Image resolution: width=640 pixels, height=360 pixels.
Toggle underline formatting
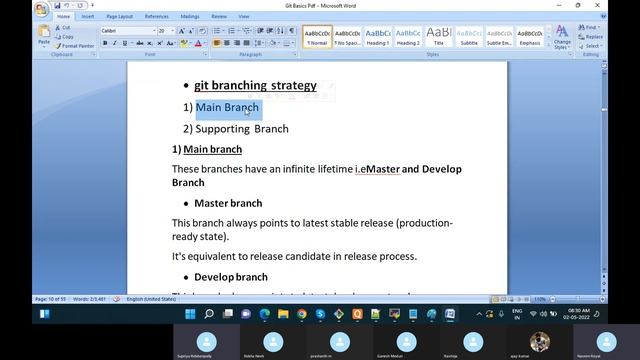pos(125,43)
